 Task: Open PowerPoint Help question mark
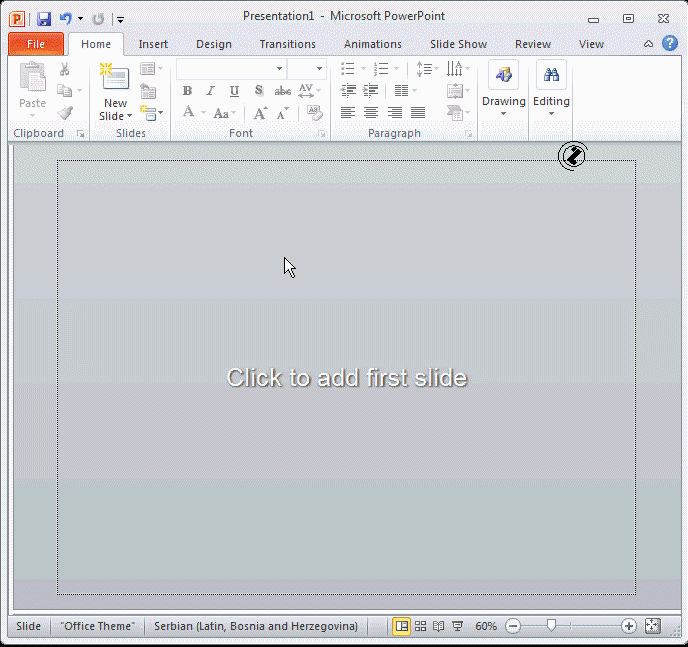click(x=670, y=43)
